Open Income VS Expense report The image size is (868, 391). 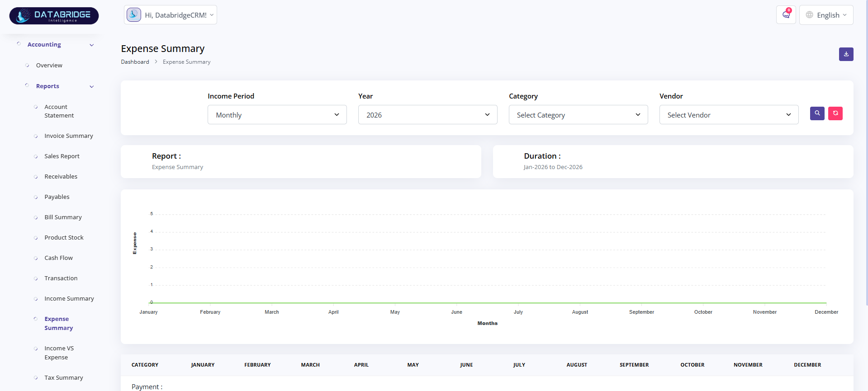point(59,353)
